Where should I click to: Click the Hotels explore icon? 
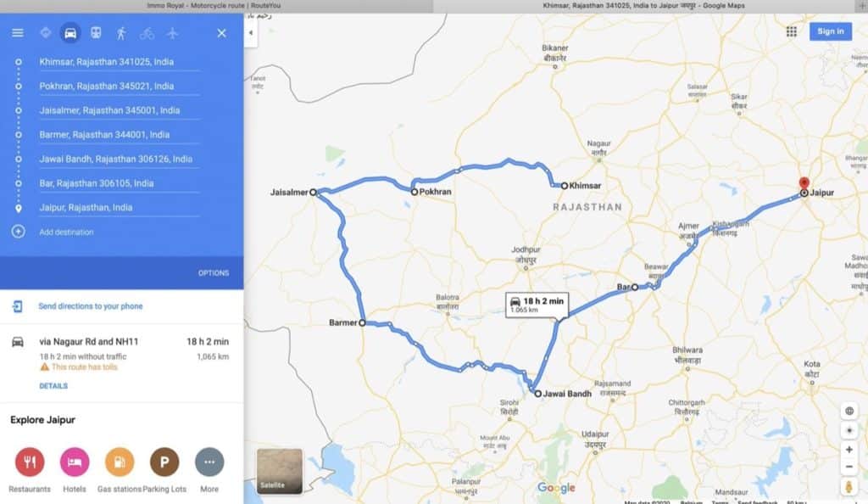[x=75, y=462]
